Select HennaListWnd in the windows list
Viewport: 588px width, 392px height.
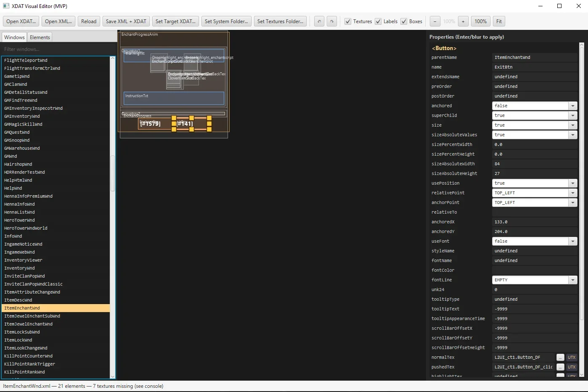56,212
